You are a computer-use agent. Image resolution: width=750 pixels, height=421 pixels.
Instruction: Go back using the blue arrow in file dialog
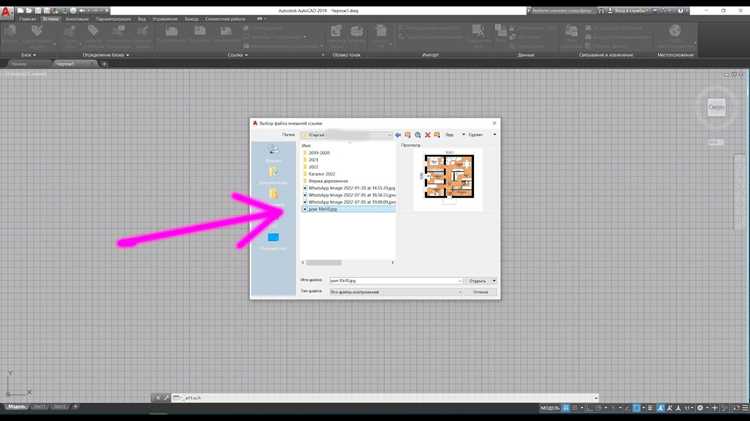(398, 135)
